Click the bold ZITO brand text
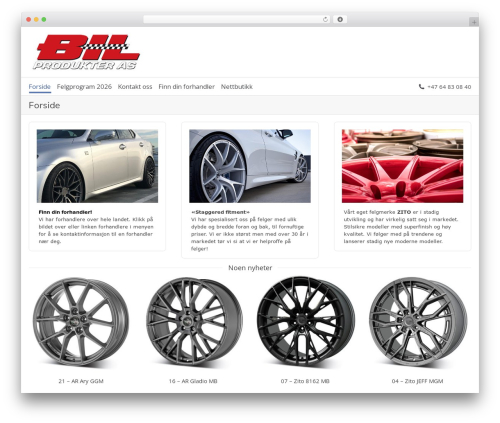The height and width of the screenshot is (423, 500). coord(404,212)
